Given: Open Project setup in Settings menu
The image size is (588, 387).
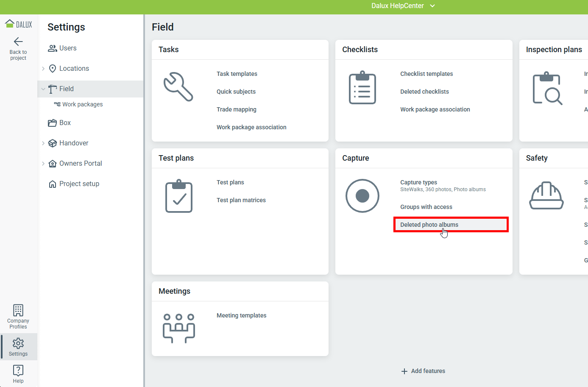Looking at the screenshot, I should pos(79,184).
